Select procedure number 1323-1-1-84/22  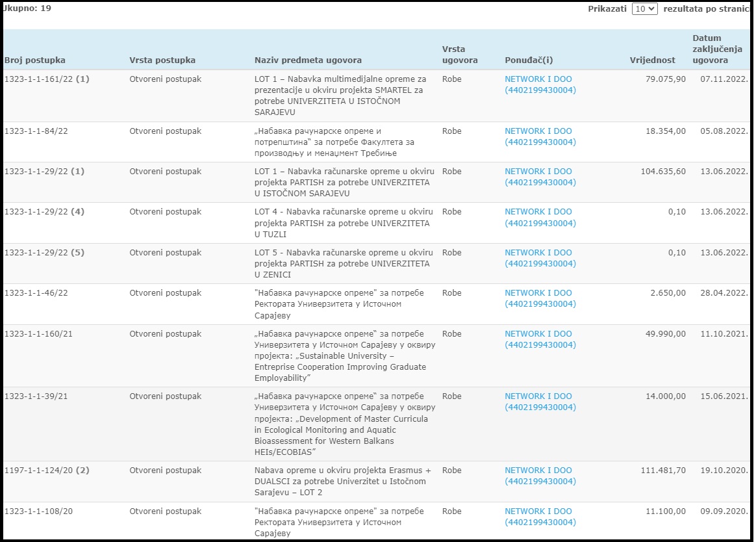36,131
